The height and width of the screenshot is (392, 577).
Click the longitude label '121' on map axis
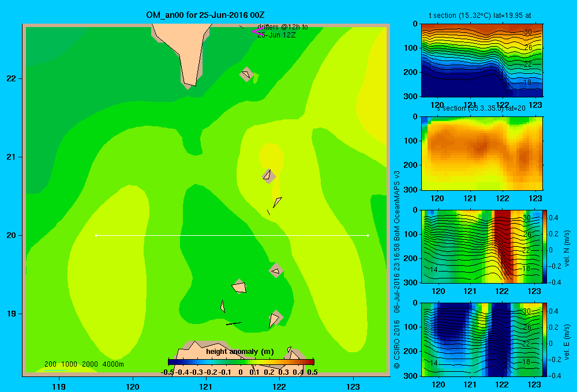pos(206,386)
